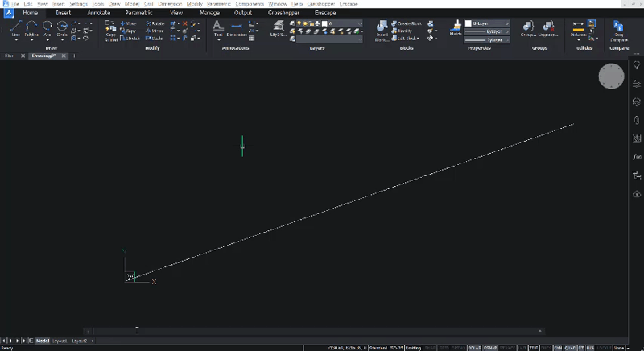This screenshot has height=351, width=644.
Task: Activate the Move command
Action: coord(128,23)
